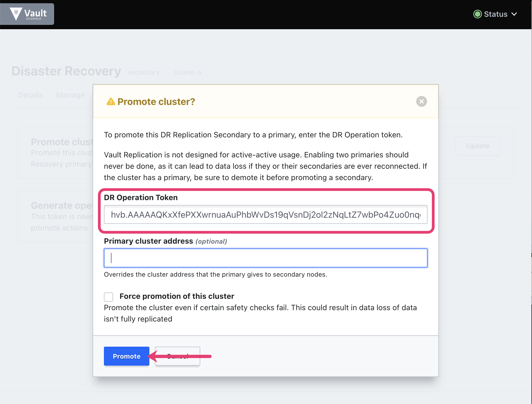Click inside the Primary cluster address field

coord(265,258)
